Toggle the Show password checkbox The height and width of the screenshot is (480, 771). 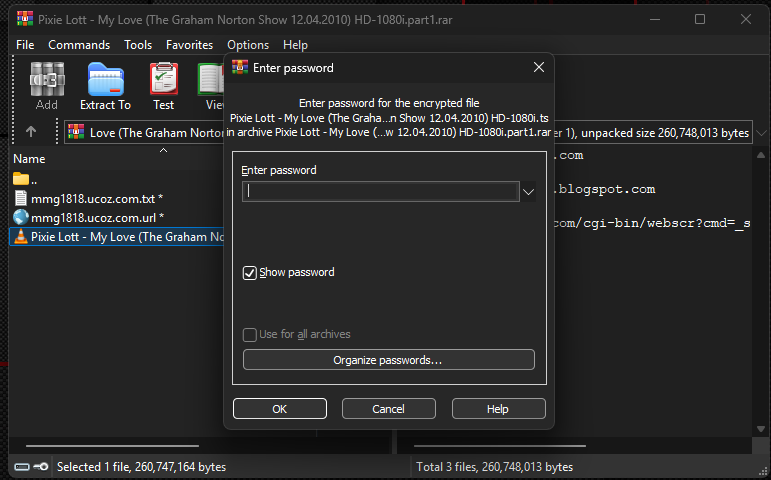click(x=250, y=272)
